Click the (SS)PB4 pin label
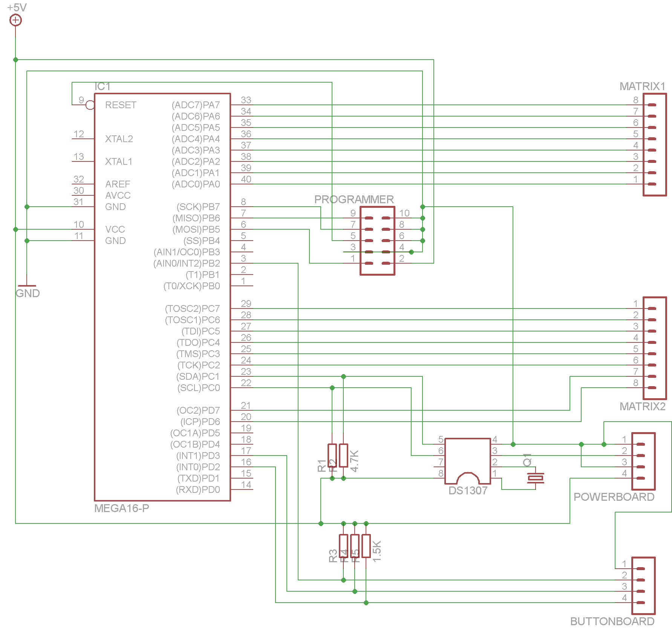Image resolution: width=672 pixels, height=632 pixels. [202, 241]
